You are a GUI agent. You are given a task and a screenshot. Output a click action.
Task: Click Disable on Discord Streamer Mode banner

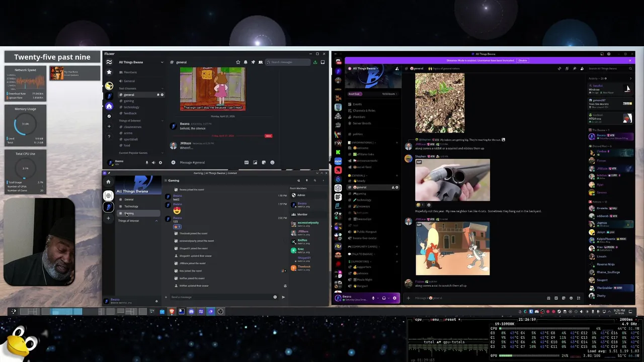pyautogui.click(x=523, y=60)
